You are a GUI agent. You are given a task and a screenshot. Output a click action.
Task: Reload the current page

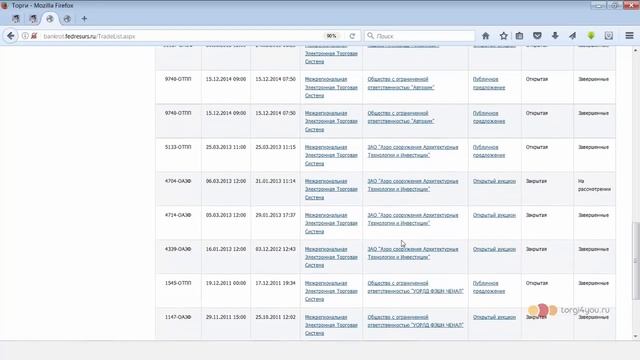tap(352, 36)
